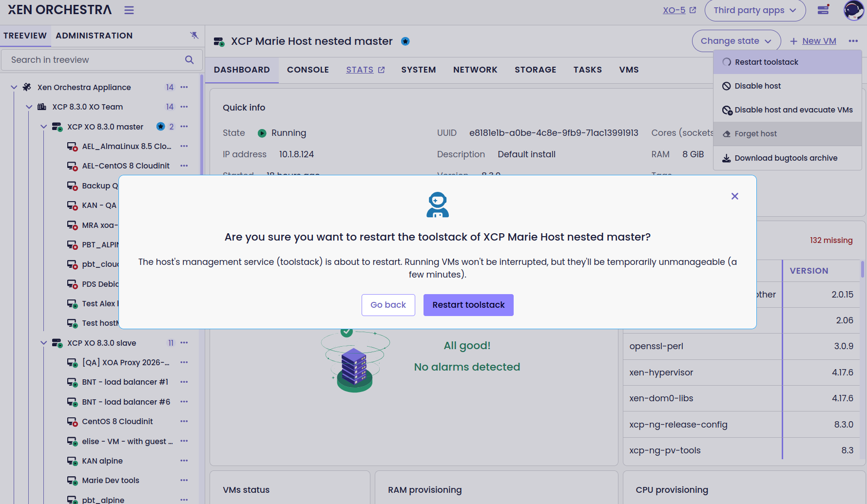Click the master host star badge in title
867x504 pixels.
[x=405, y=41]
